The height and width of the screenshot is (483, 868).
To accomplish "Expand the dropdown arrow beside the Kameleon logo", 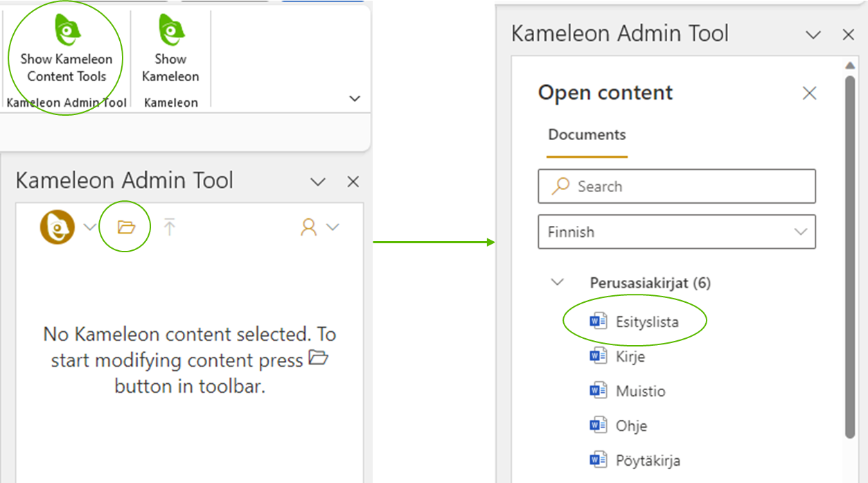I will [90, 227].
